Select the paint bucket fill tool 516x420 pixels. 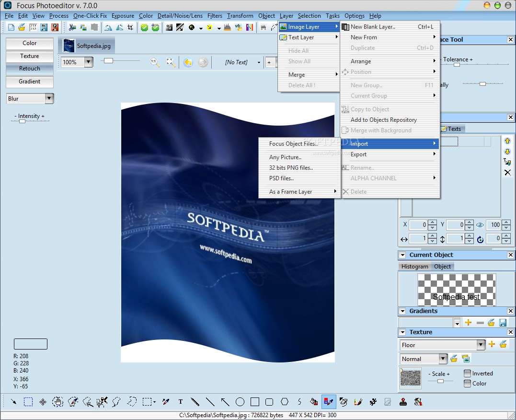click(x=314, y=402)
